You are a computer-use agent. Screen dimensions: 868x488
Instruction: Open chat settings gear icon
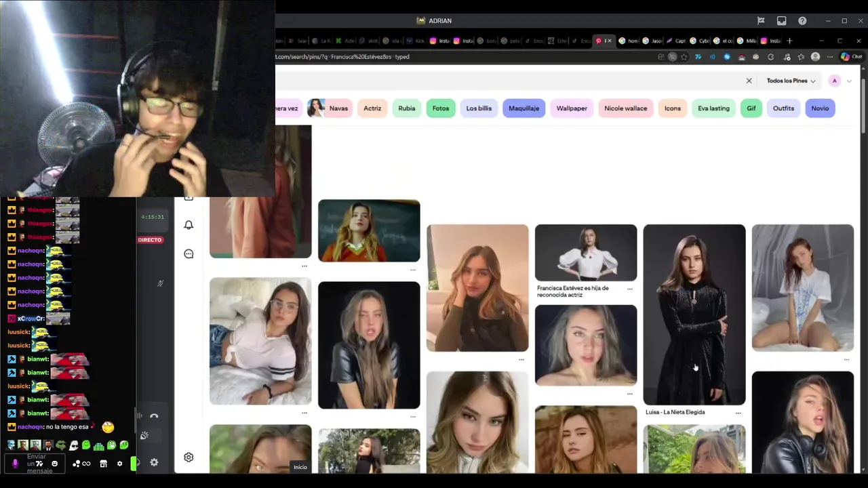(119, 464)
